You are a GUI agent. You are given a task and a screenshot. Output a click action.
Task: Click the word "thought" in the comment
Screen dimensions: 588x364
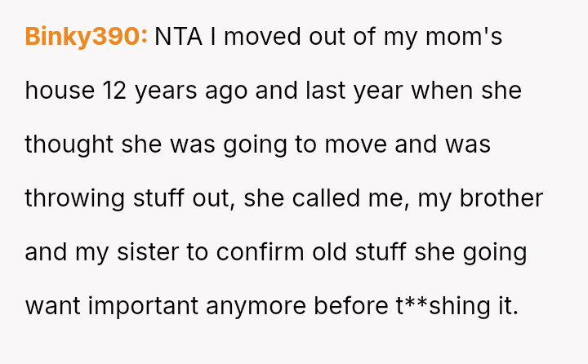pos(69,144)
